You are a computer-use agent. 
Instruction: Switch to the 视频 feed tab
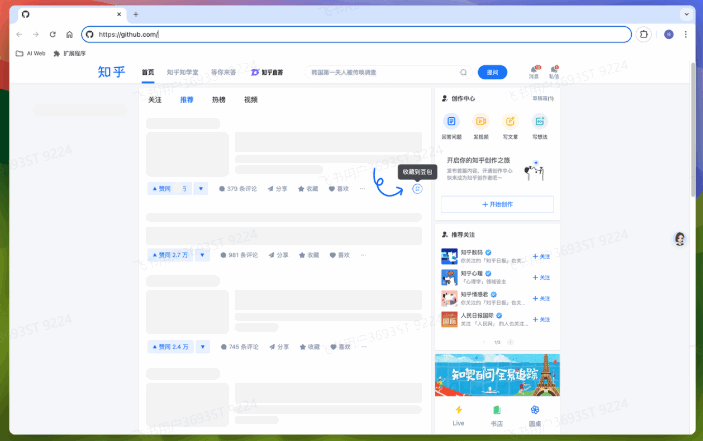pos(251,99)
